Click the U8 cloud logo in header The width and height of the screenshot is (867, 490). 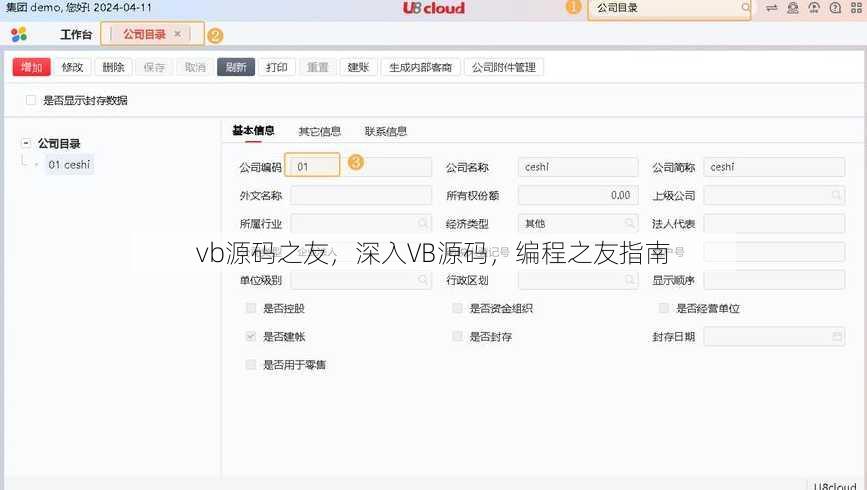434,8
